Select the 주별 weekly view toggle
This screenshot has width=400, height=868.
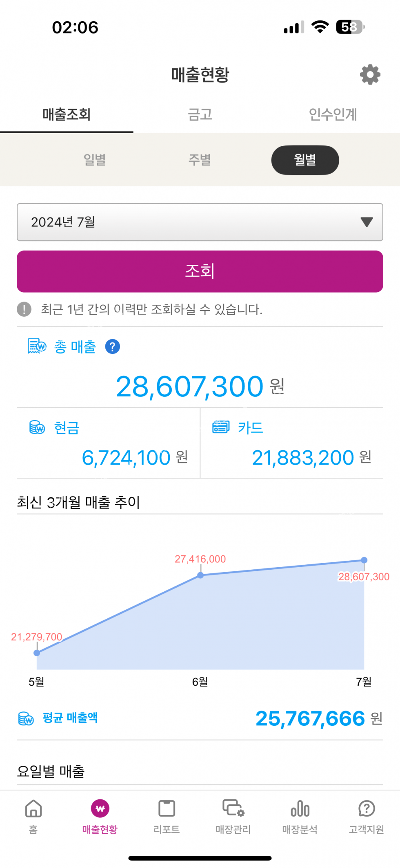coord(200,160)
